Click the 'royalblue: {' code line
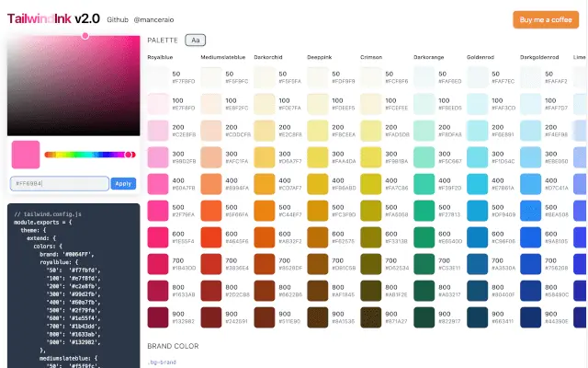Screen dimensions: 588x368 59,262
